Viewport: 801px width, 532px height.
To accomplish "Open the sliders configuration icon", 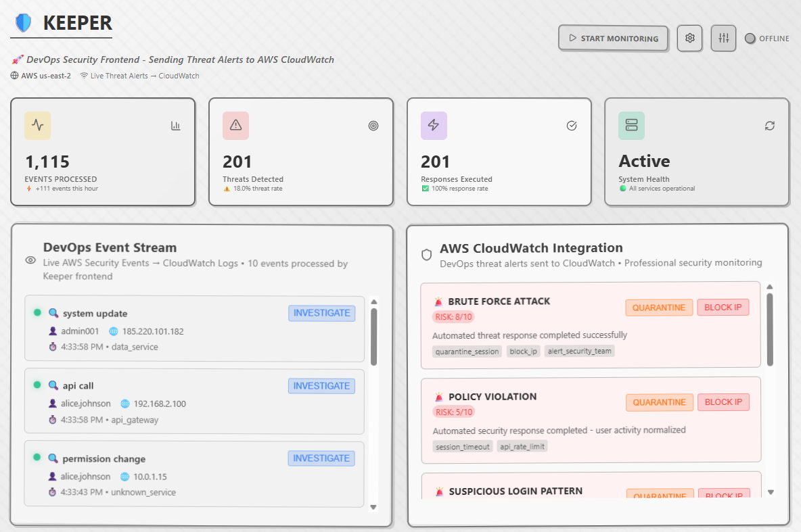I will point(723,39).
